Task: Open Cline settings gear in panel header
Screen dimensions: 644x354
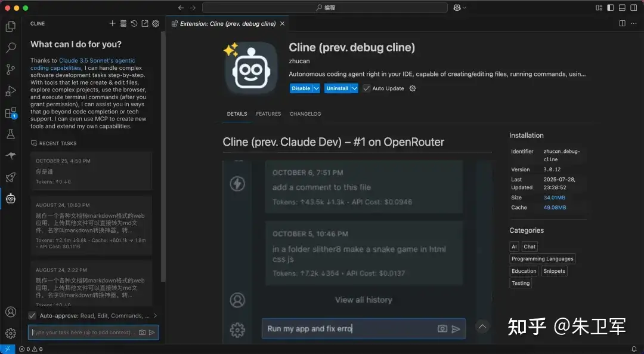Action: (x=156, y=23)
